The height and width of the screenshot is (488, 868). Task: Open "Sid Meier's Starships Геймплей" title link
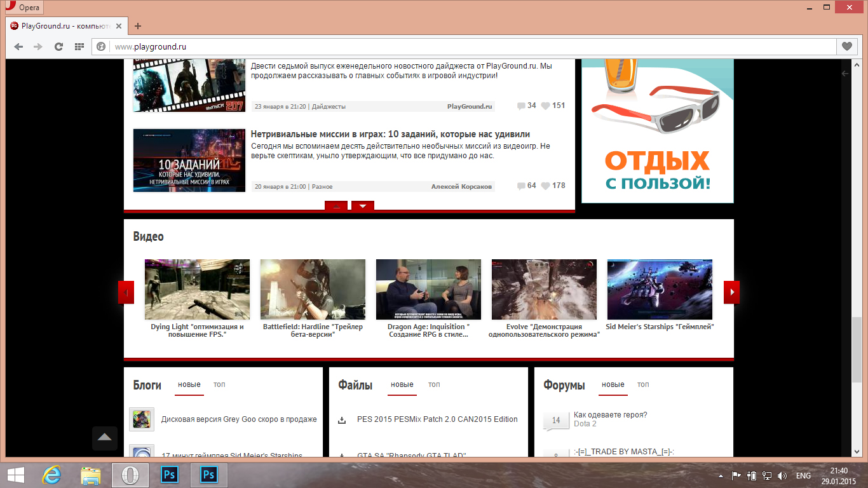point(660,327)
